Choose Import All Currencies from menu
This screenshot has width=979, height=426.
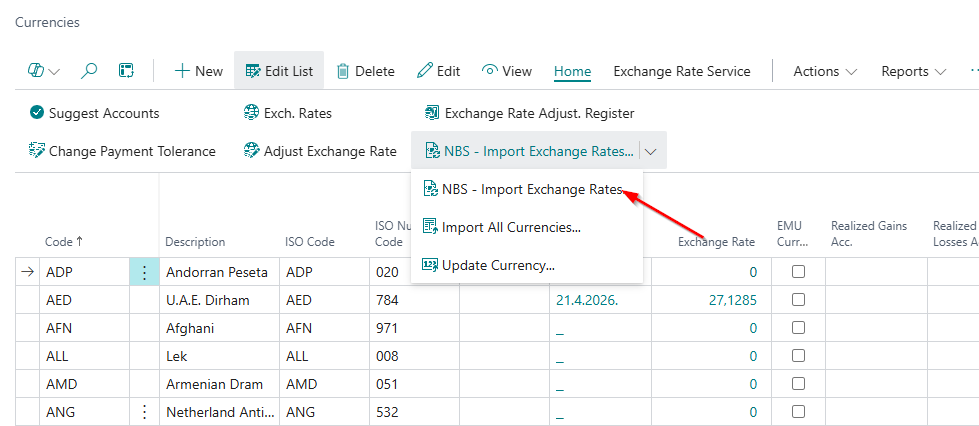(x=511, y=227)
